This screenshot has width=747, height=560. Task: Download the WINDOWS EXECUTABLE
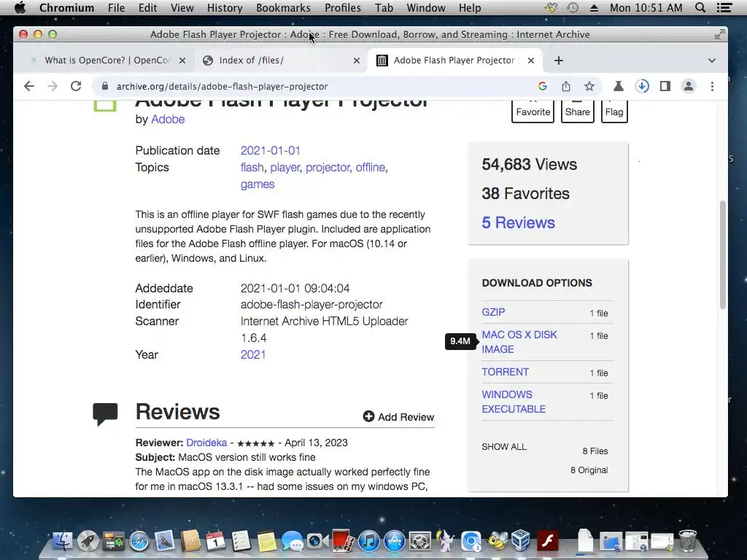(514, 402)
